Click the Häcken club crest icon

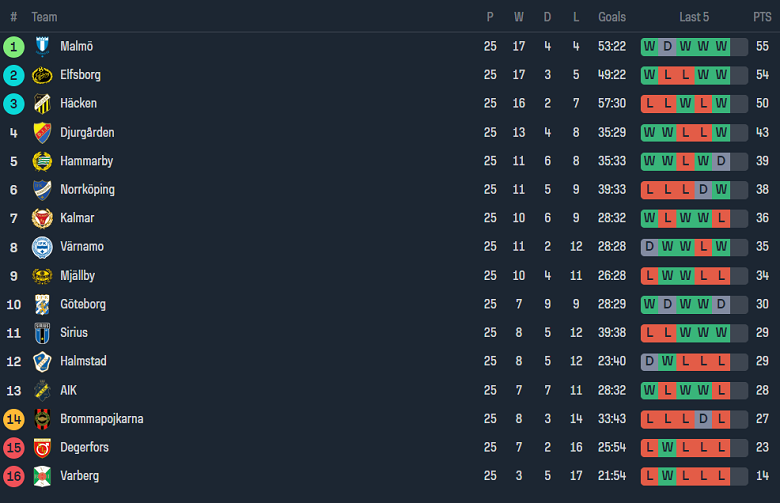pyautogui.click(x=42, y=104)
